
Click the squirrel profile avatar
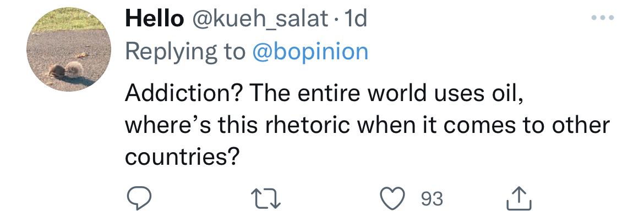coord(68,49)
